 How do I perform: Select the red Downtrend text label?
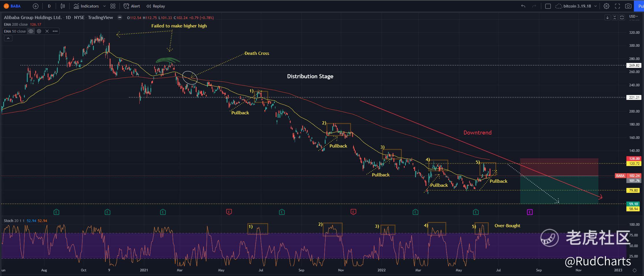pos(477,133)
